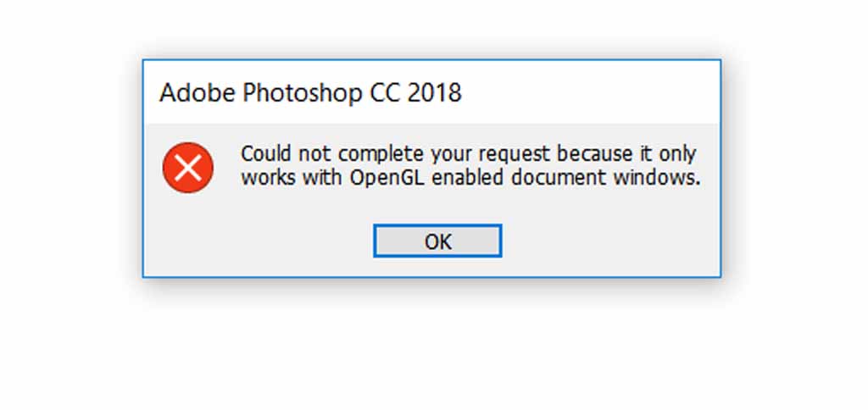Click the OK button

[x=437, y=241]
